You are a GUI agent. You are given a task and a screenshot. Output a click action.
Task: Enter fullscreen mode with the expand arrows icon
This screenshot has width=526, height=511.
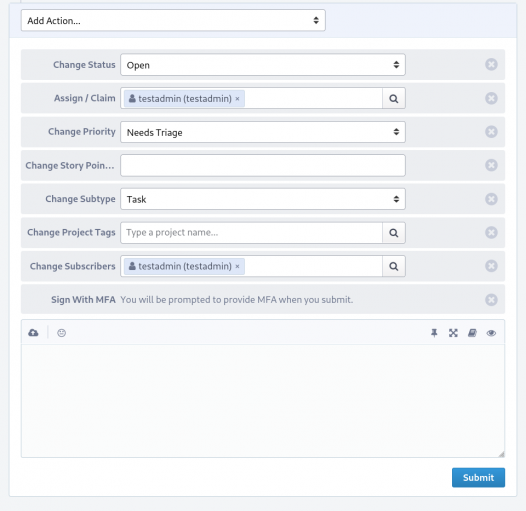point(453,333)
